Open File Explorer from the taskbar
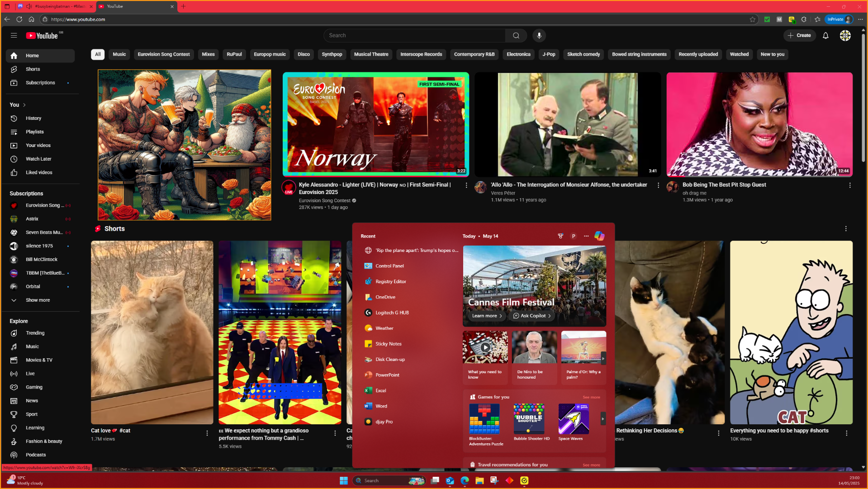This screenshot has height=489, width=868. [479, 480]
